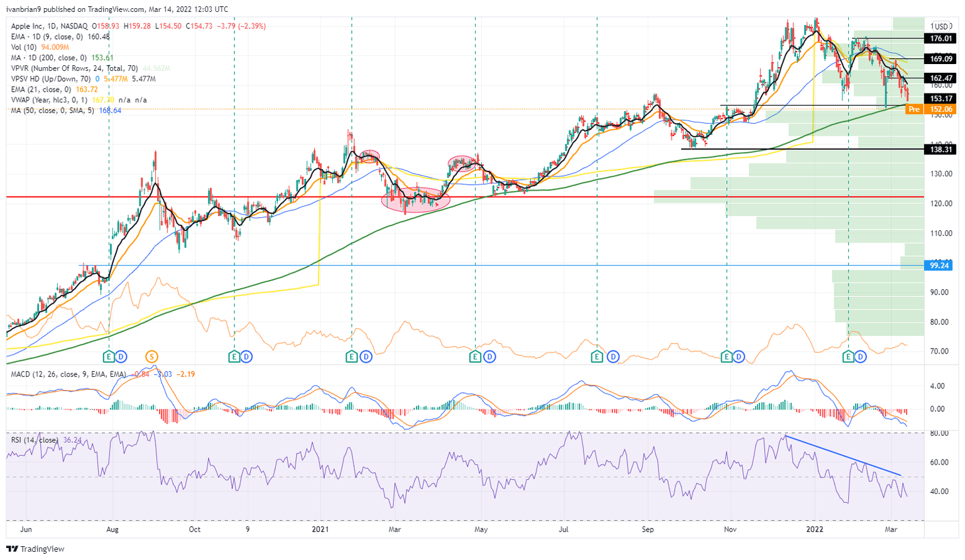
Task: Open the earnings E marker near November 2021
Action: click(727, 357)
